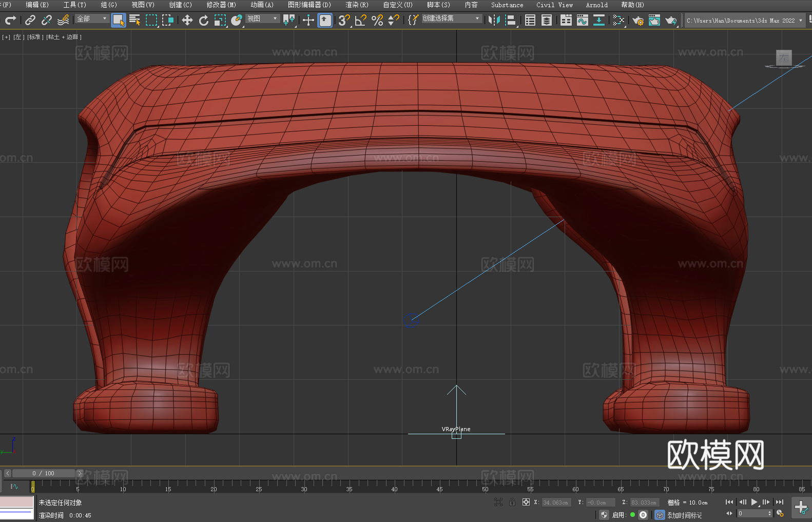Open the 视图 reference coordinate dropdown
The image size is (812, 522).
[x=262, y=18]
